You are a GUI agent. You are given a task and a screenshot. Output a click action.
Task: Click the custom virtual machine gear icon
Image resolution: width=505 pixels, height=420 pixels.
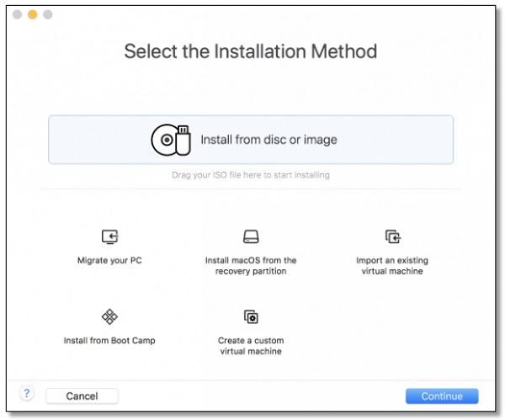pos(251,316)
